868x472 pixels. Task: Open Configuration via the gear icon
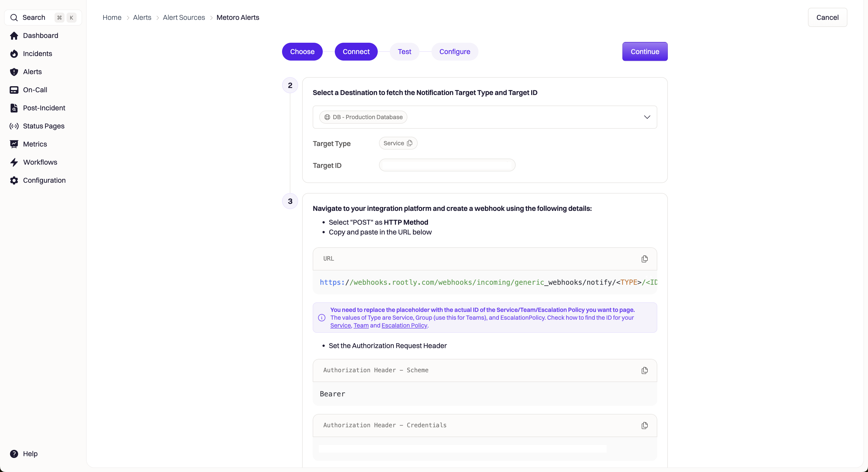tap(14, 180)
